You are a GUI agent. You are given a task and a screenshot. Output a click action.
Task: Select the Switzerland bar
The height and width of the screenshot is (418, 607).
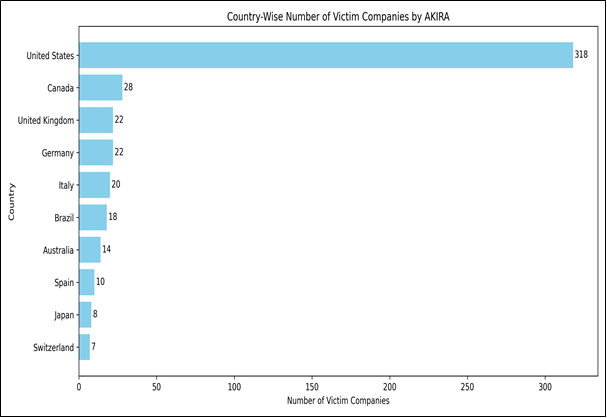point(84,347)
